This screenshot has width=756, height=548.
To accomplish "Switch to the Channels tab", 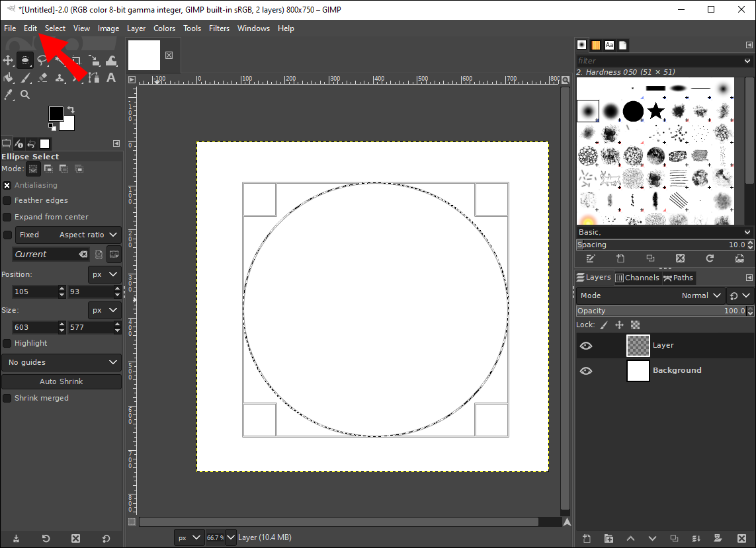I will coord(637,278).
